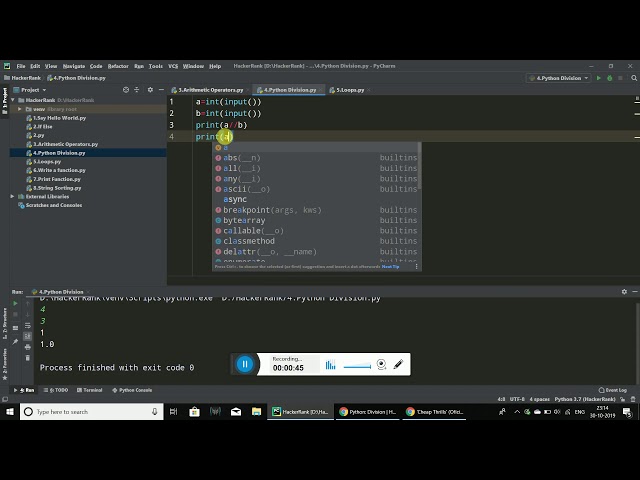Screen dimensions: 640x480
Task: Open the Structure side tool tab
Action: [4, 323]
